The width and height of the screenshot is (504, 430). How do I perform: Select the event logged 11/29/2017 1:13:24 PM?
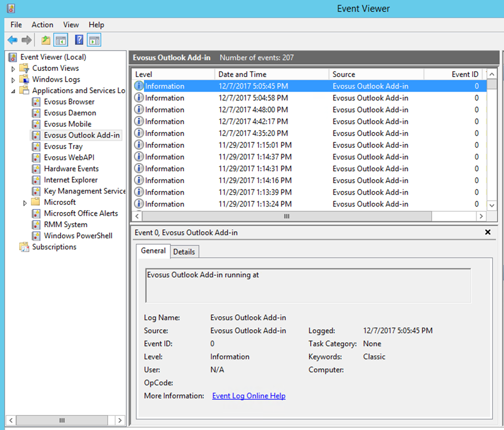[310, 204]
